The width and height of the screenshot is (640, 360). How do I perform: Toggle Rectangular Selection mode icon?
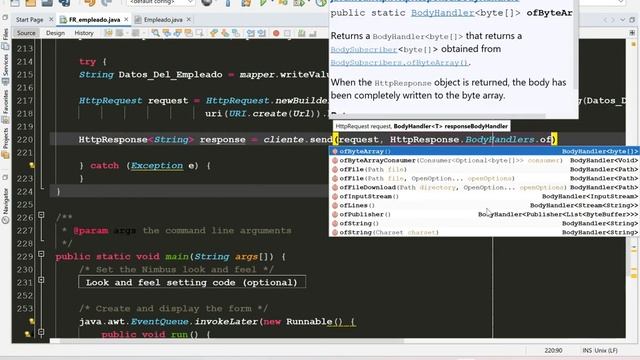point(199,33)
